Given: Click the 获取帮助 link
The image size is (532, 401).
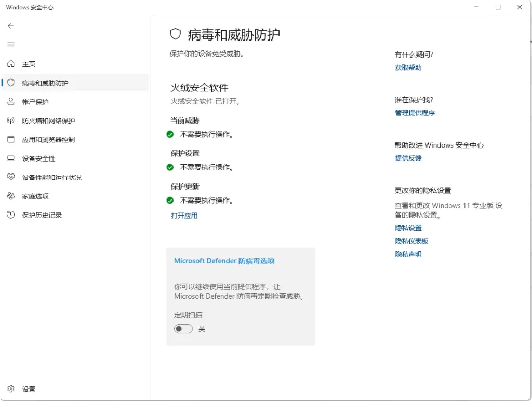Looking at the screenshot, I should (x=408, y=68).
